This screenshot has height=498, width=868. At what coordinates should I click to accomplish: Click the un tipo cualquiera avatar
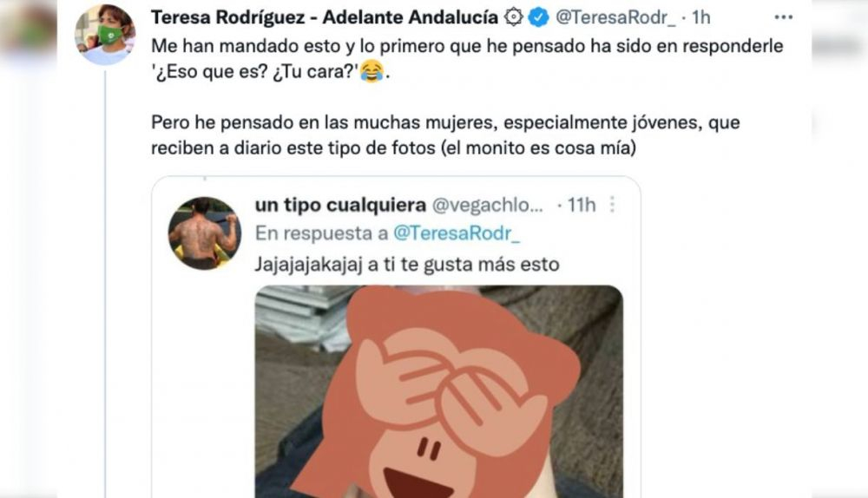pyautogui.click(x=205, y=233)
